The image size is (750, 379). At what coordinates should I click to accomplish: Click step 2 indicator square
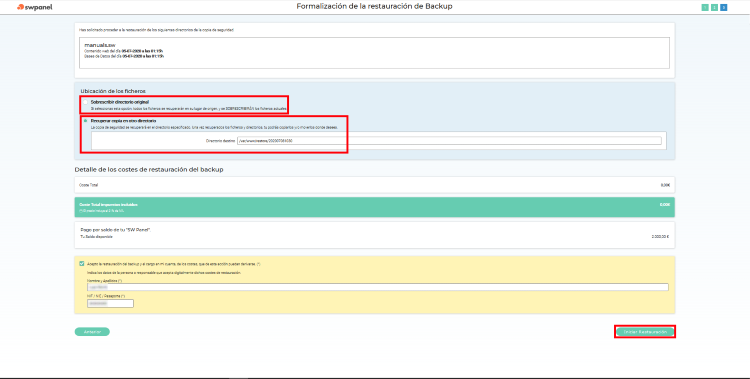click(x=714, y=7)
